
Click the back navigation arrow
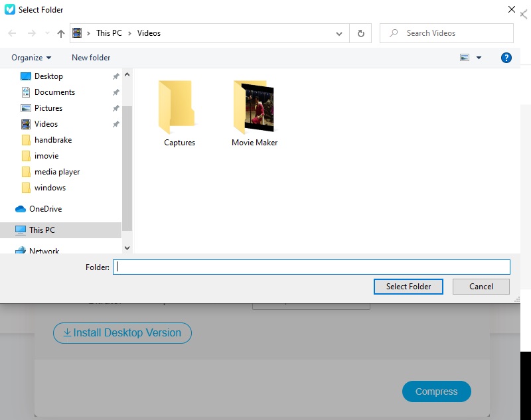(11, 33)
